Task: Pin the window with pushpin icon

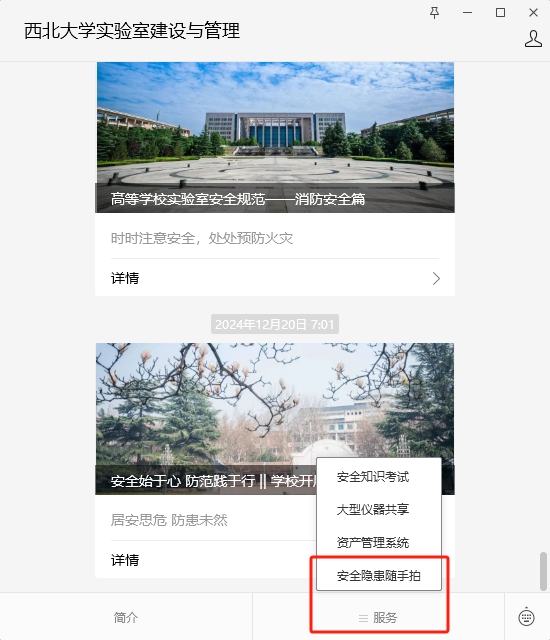Action: tap(435, 13)
